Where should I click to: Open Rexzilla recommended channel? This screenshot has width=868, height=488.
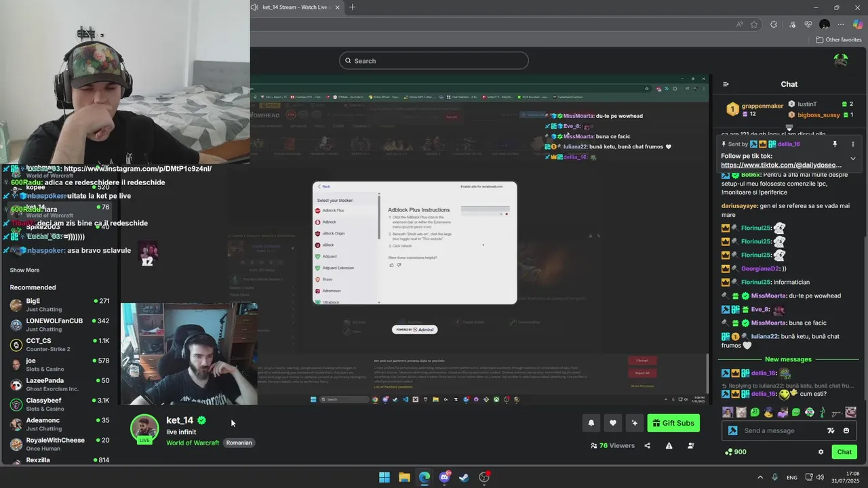tap(60, 460)
